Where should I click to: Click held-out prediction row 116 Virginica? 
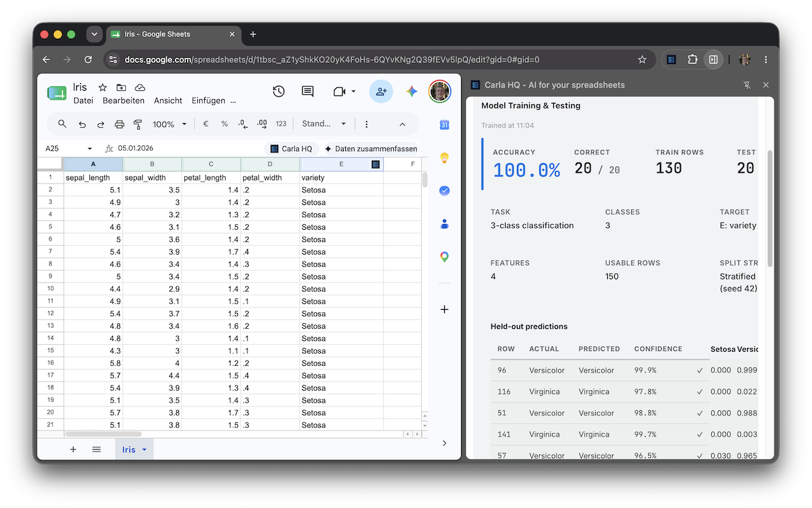[624, 392]
